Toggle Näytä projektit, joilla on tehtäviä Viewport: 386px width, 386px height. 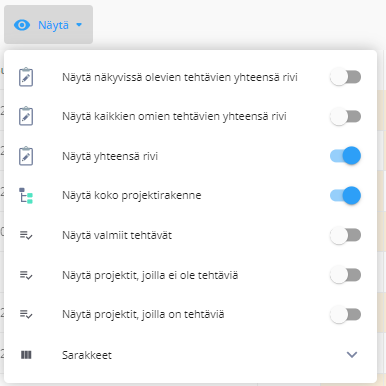click(345, 314)
